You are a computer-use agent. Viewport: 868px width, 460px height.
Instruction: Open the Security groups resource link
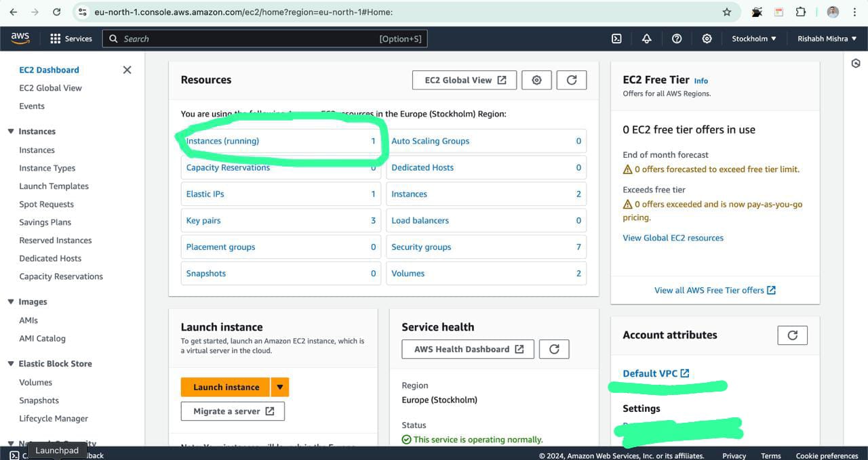421,247
